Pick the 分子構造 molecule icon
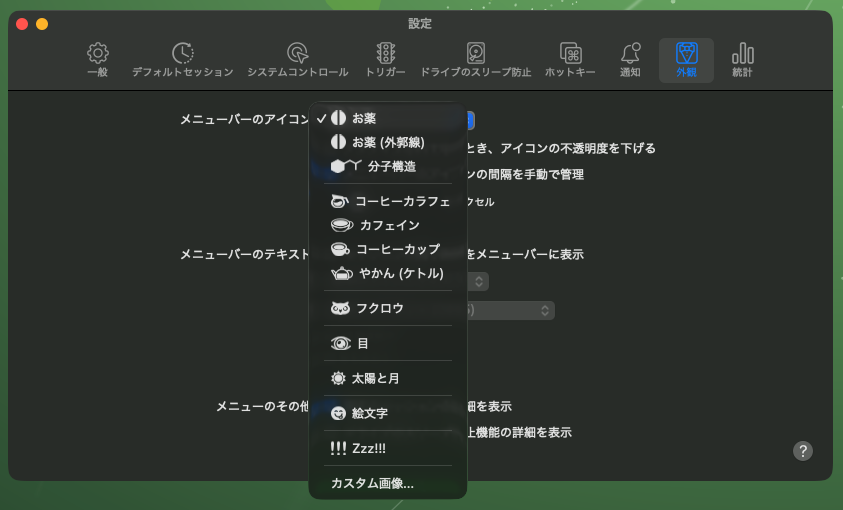The image size is (843, 510). [x=388, y=167]
